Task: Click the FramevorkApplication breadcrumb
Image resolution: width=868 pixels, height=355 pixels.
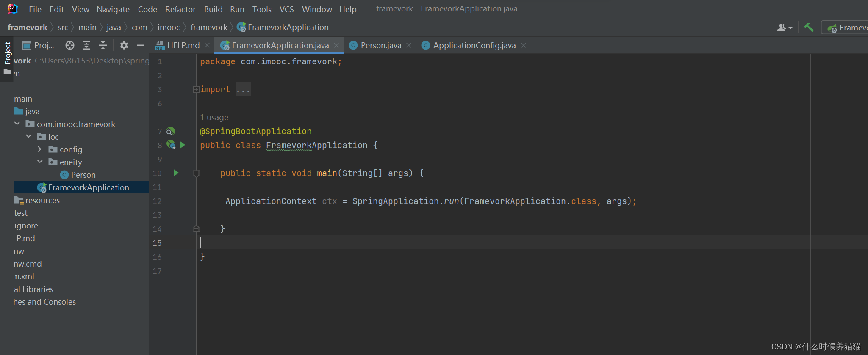Action: point(283,27)
